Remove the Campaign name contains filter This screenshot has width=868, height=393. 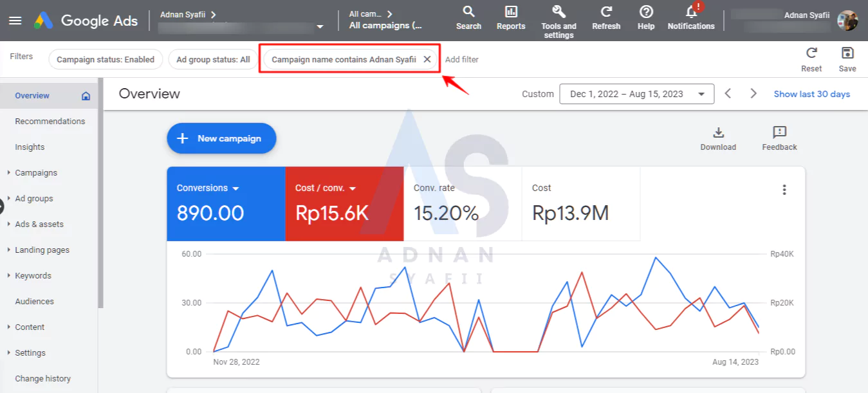pos(427,59)
